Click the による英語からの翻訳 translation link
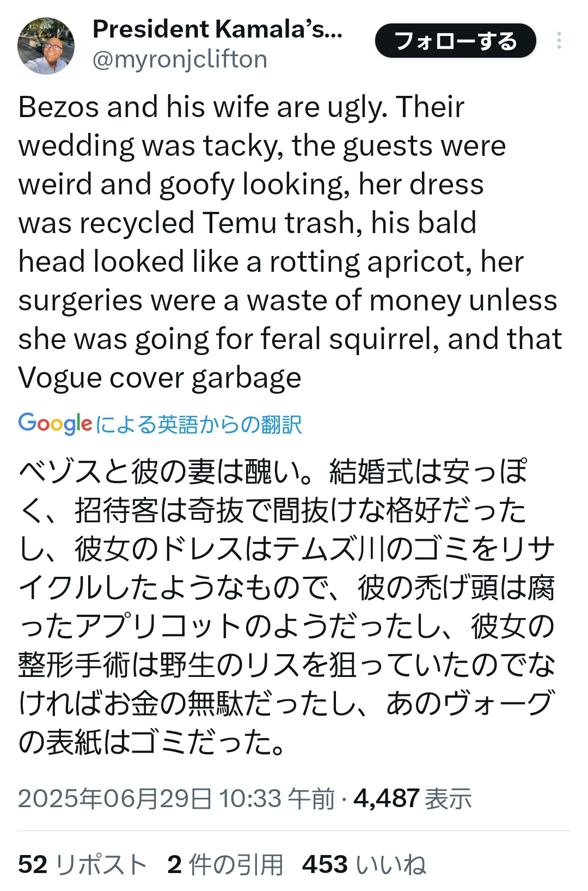Image resolution: width=588 pixels, height=891 pixels. (199, 425)
